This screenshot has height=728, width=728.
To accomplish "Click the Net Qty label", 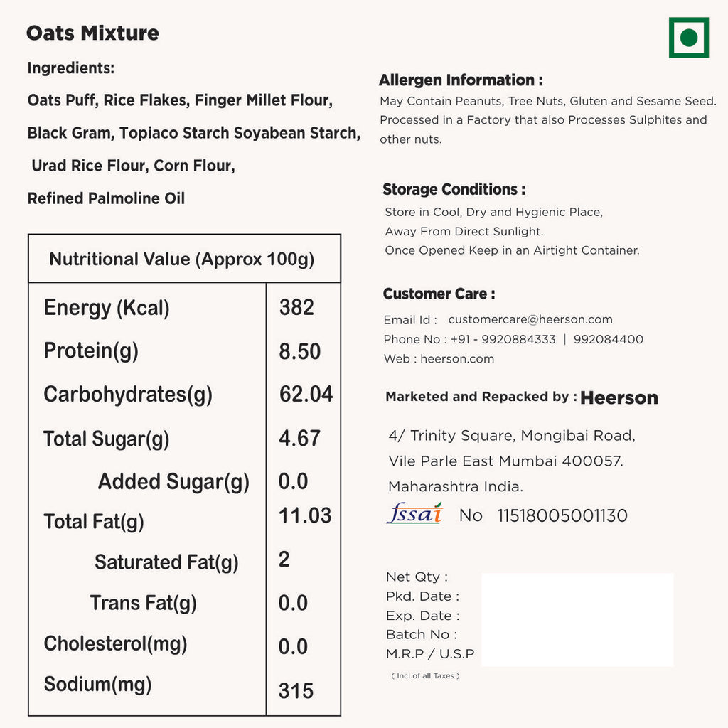I will (417, 577).
